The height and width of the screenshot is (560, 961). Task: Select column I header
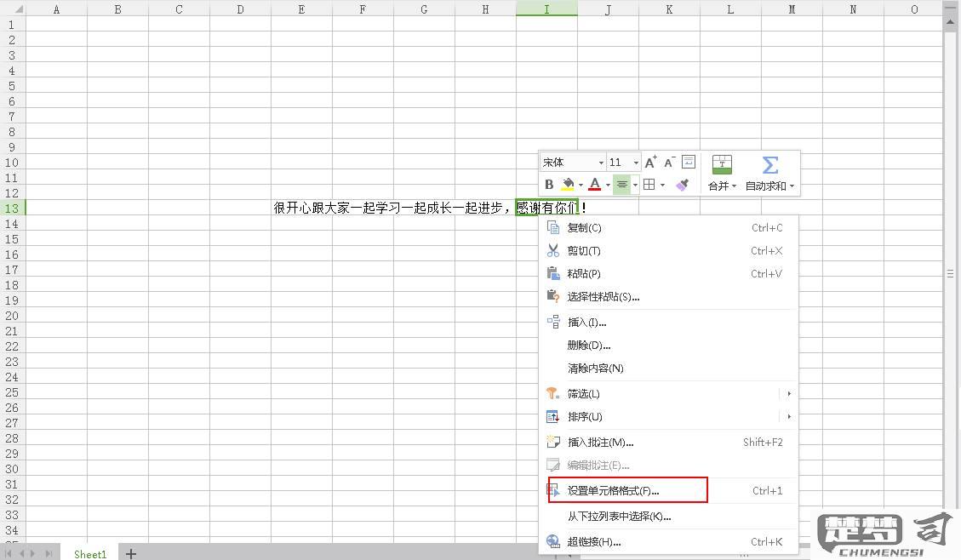coord(546,9)
